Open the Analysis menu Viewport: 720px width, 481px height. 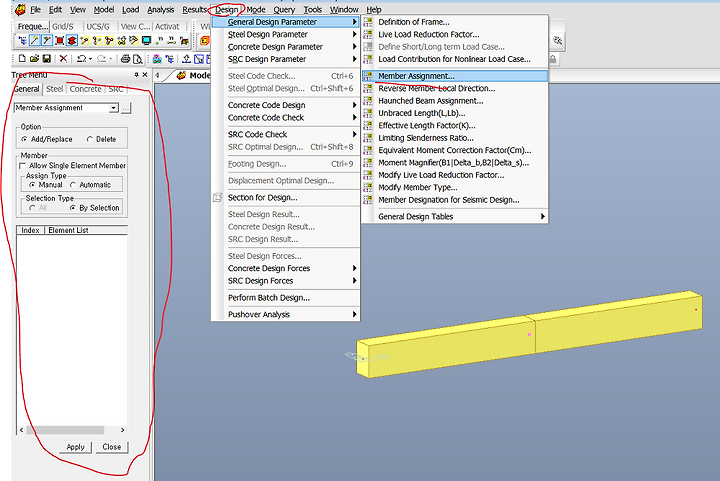[x=160, y=10]
